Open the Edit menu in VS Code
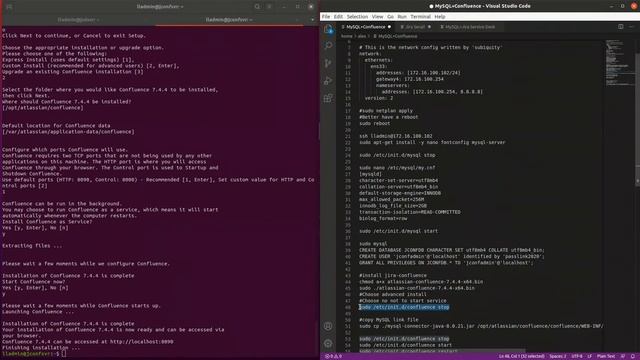This screenshot has width=640, height=360. [338, 17]
